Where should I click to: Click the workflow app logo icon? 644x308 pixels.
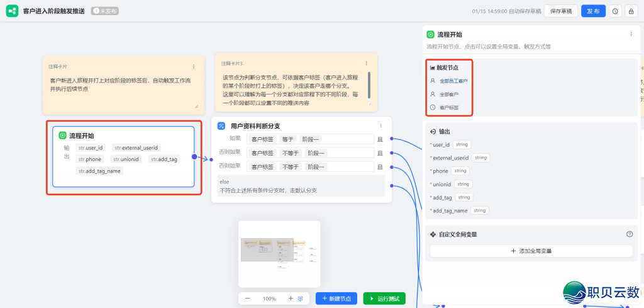tap(12, 11)
